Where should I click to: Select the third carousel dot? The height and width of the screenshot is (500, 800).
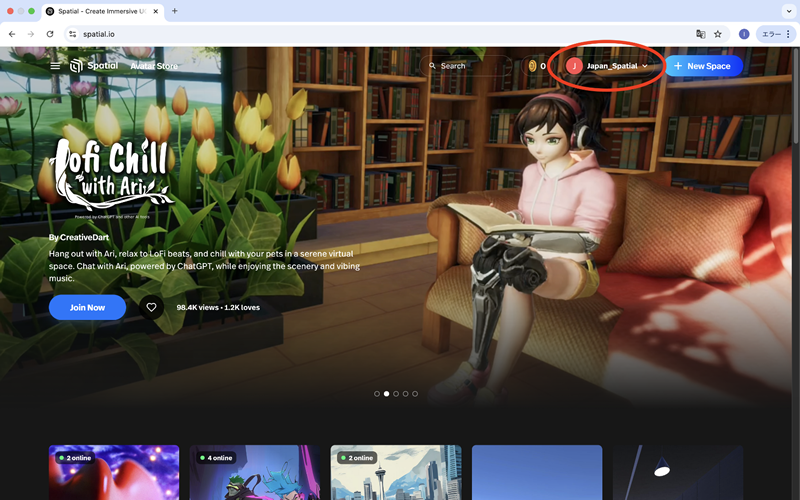pos(396,394)
